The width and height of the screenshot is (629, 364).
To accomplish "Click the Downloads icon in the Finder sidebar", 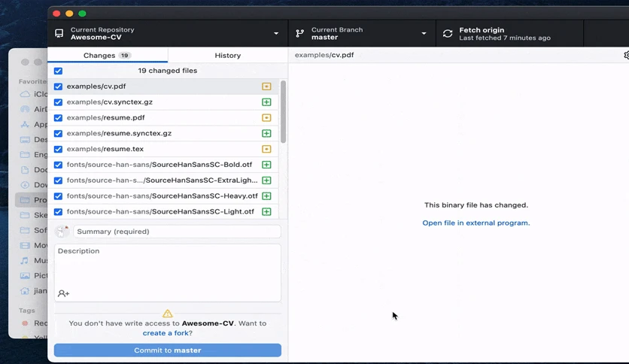I will coord(25,184).
